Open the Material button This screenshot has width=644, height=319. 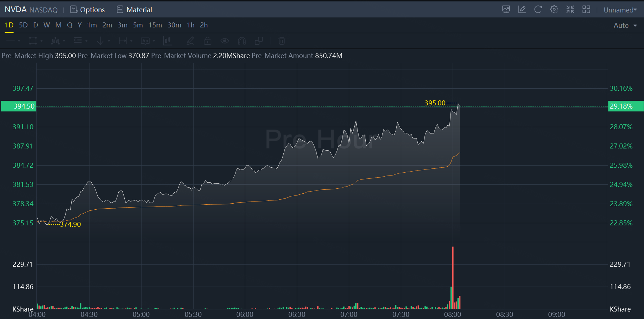coord(134,10)
